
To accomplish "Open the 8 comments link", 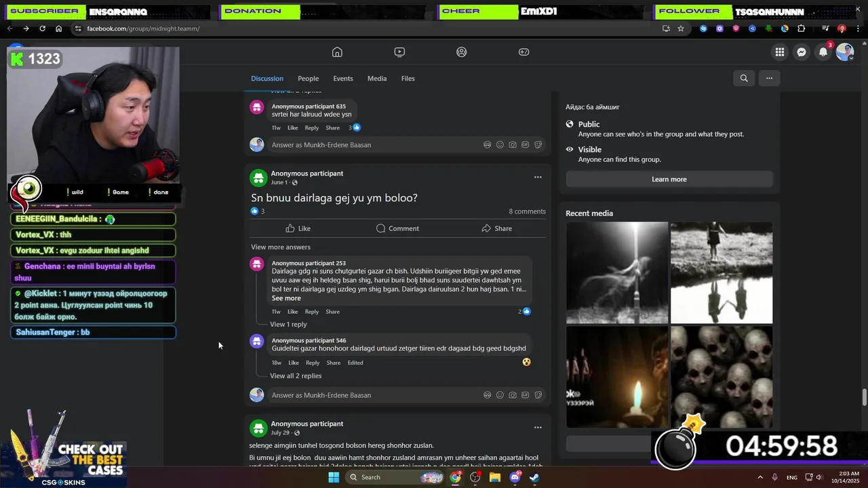I will [527, 211].
